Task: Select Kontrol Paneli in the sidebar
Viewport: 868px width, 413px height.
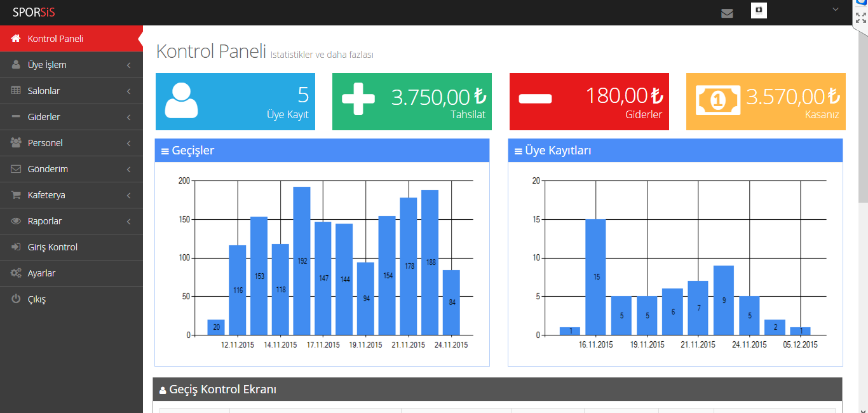Action: click(56, 39)
